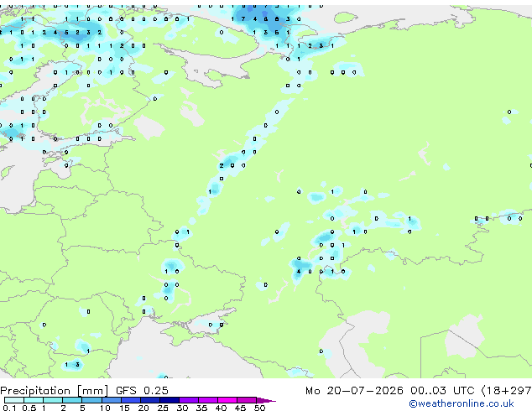Pick the 30–35 mm purple legend swatch
Screen dimensions: 532x411
[x=188, y=400]
